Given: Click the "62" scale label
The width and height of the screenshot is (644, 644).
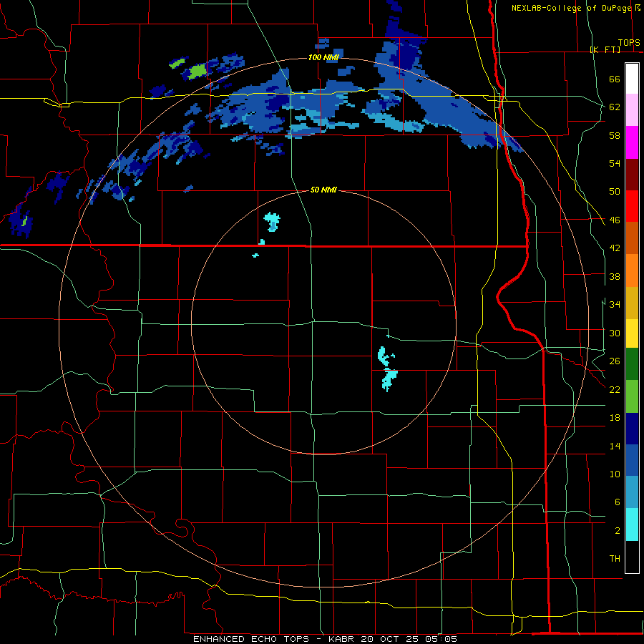Looking at the screenshot, I should (615, 107).
